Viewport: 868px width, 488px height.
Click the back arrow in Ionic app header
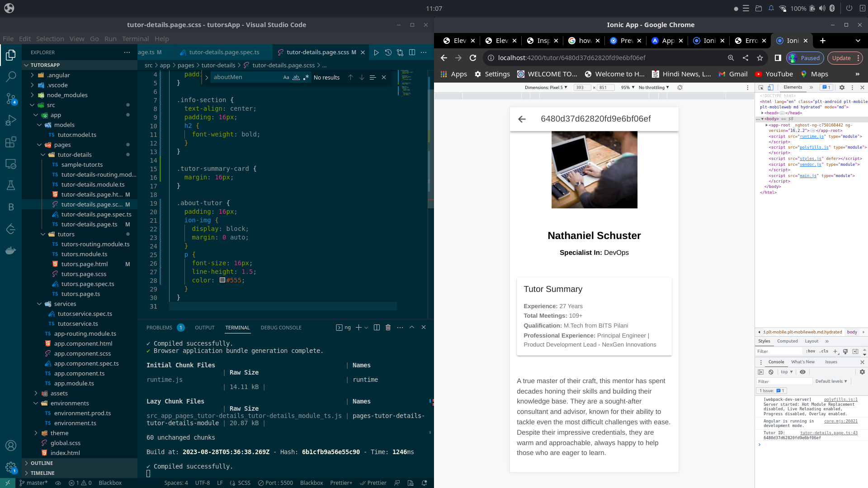pyautogui.click(x=522, y=119)
